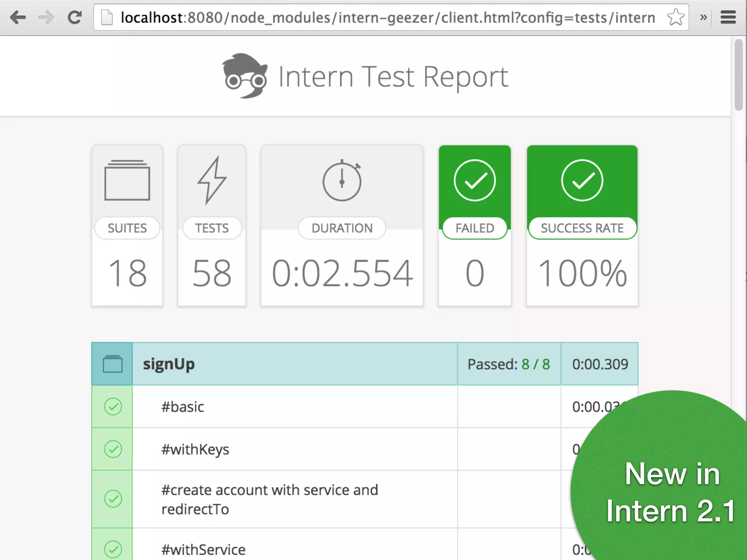Screen dimensions: 747x560
Task: Click the DURATION label pill
Action: click(x=342, y=228)
